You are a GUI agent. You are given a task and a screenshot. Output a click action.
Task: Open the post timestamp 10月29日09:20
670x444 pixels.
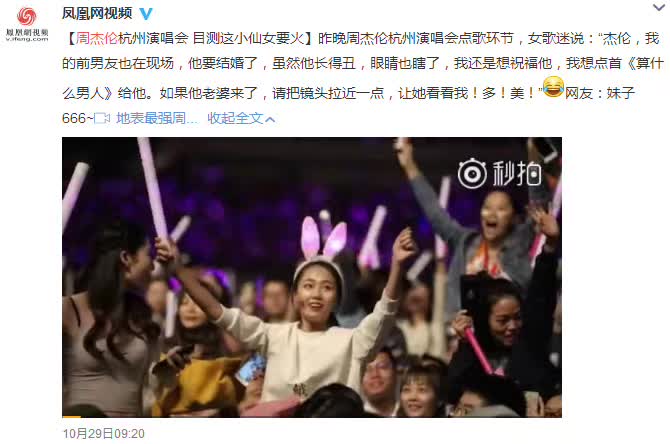[104, 434]
